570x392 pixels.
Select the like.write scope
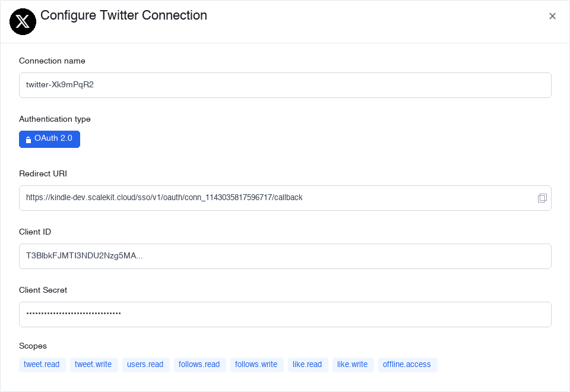[353, 364]
